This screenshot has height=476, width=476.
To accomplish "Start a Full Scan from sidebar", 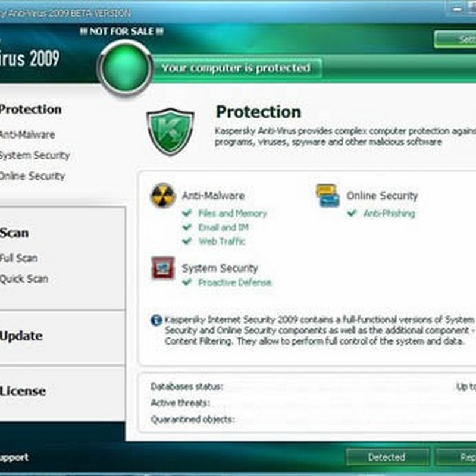I will click(x=19, y=258).
